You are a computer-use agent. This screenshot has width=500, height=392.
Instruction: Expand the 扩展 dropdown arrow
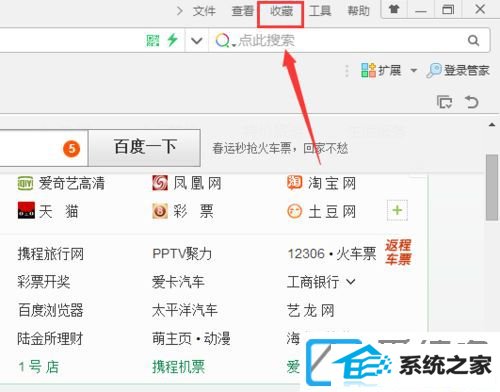(414, 70)
